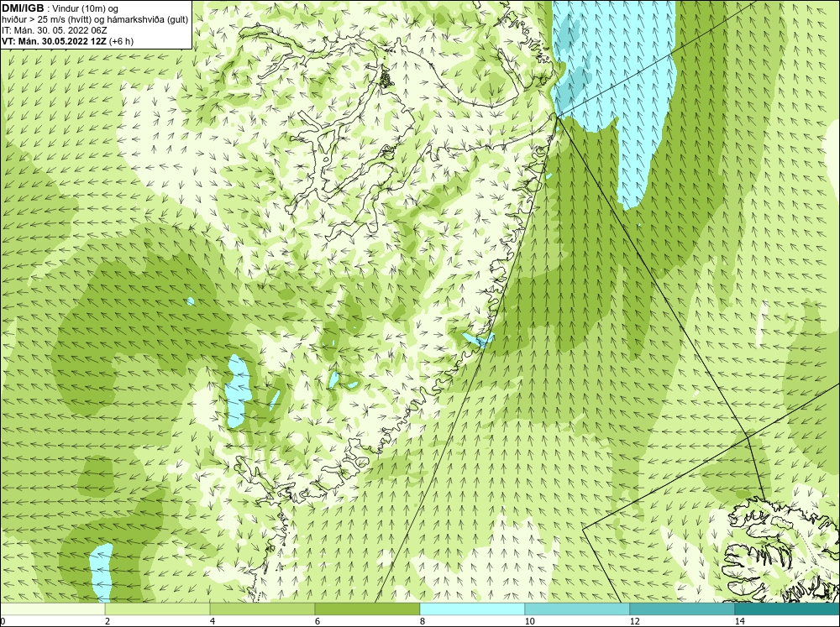Click the valid time line 'VT: Mán. 30.05.2022 12Z'
This screenshot has width=840, height=627.
point(54,41)
